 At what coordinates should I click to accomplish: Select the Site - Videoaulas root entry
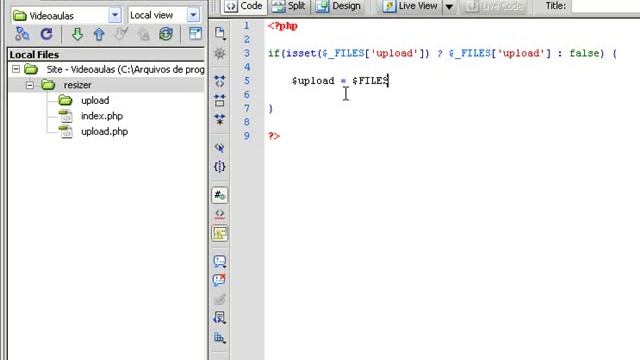(x=125, y=69)
